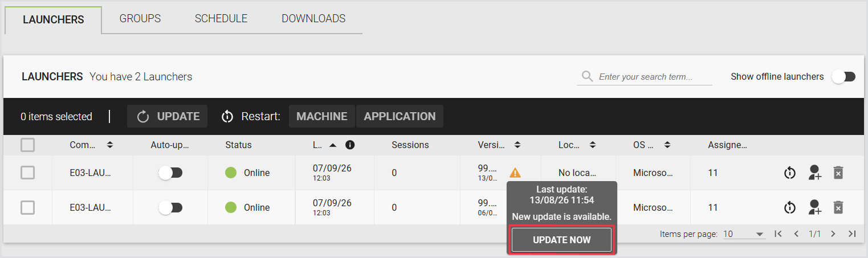Sort by the Loc... column arrows
Viewport: 868px width, 258px height.
pos(593,145)
